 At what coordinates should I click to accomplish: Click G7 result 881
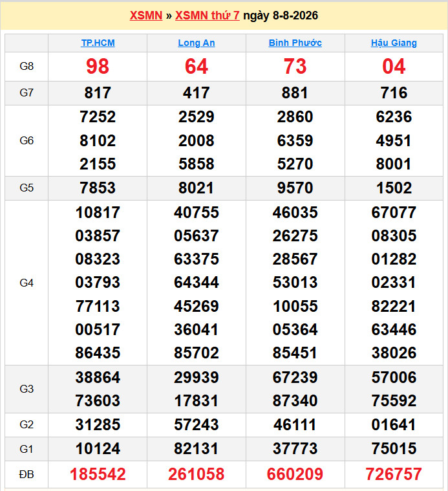(x=295, y=93)
